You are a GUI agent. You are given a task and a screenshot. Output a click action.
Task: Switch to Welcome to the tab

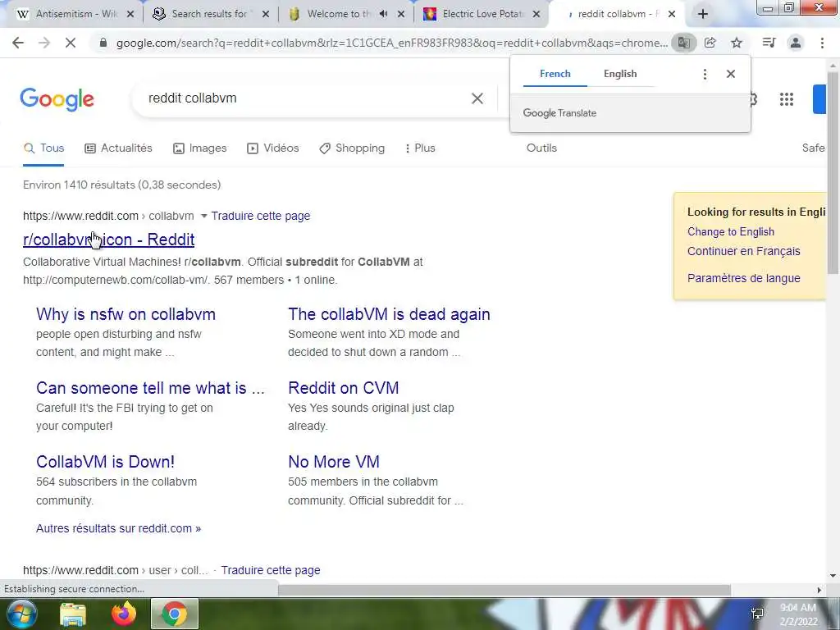coord(337,14)
